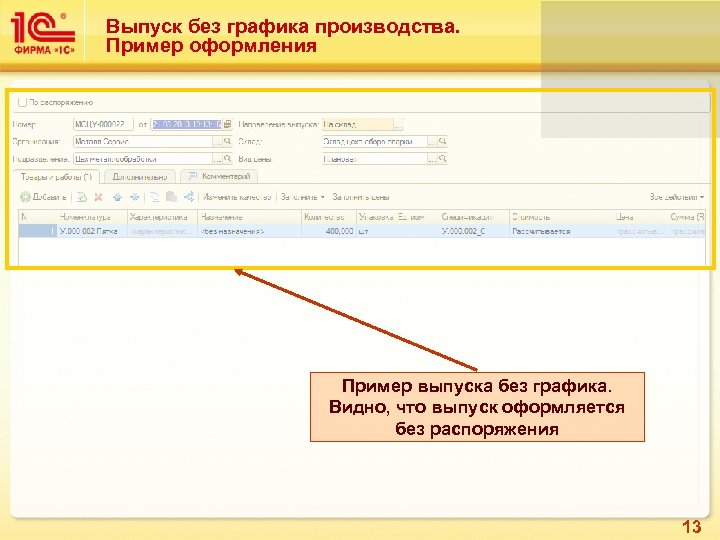Open the Организация ellipsis selection button
This screenshot has height=540, width=720.
pyautogui.click(x=218, y=141)
